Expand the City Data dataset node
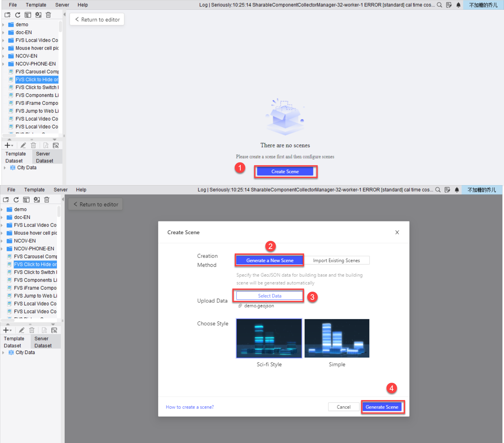504x443 pixels. click(x=5, y=168)
